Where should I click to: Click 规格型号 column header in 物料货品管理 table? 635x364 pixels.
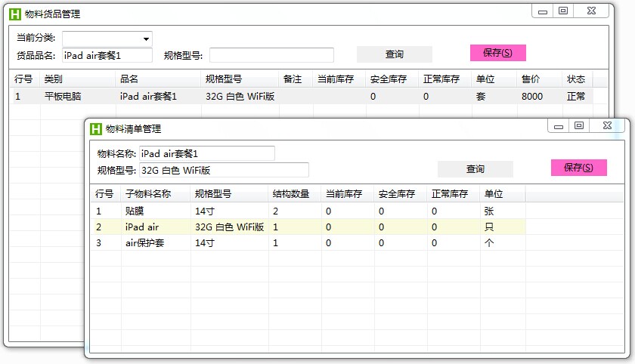(240, 79)
